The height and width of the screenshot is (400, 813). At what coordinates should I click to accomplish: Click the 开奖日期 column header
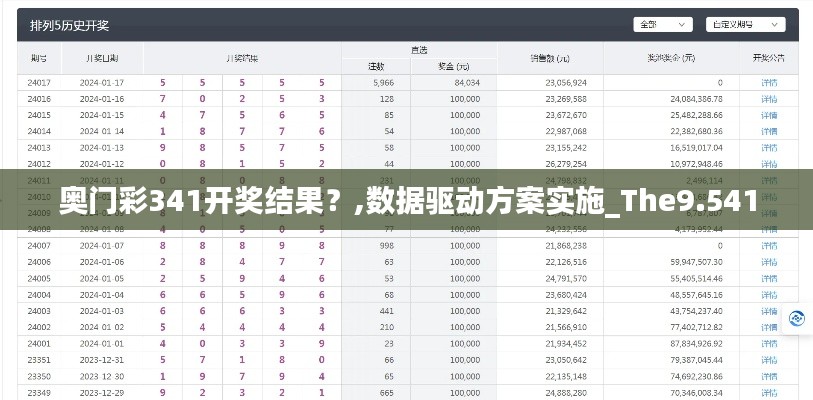point(103,58)
